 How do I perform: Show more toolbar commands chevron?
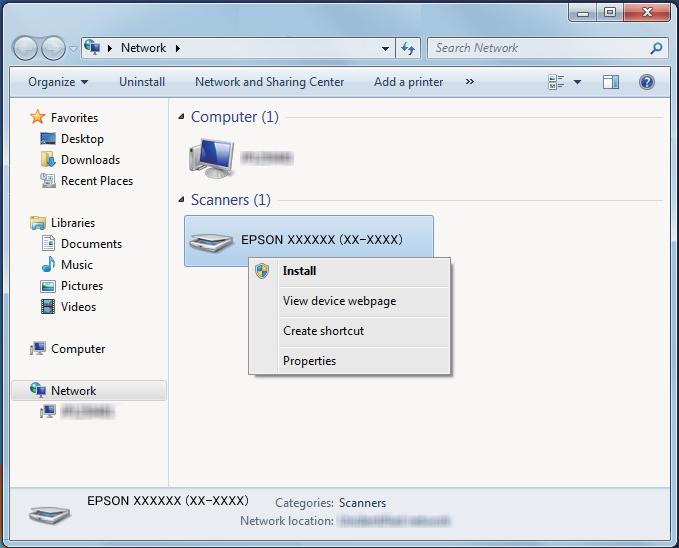click(x=469, y=81)
